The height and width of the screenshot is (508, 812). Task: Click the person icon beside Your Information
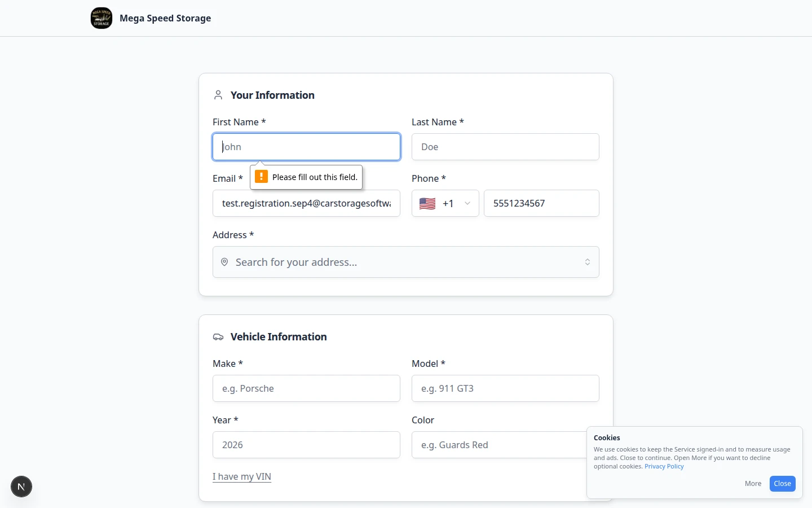click(x=218, y=95)
